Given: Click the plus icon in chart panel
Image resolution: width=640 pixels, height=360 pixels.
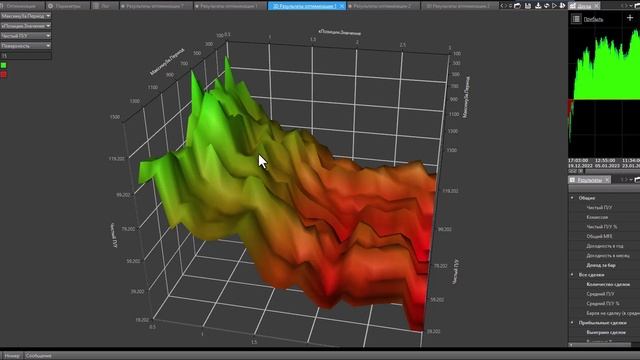Looking at the screenshot, I should (x=630, y=18).
